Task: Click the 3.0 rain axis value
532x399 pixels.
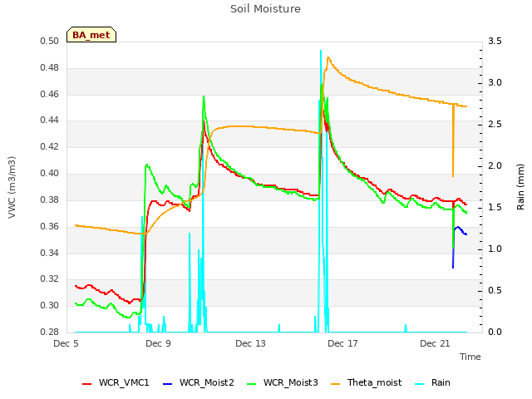Action: (x=495, y=83)
